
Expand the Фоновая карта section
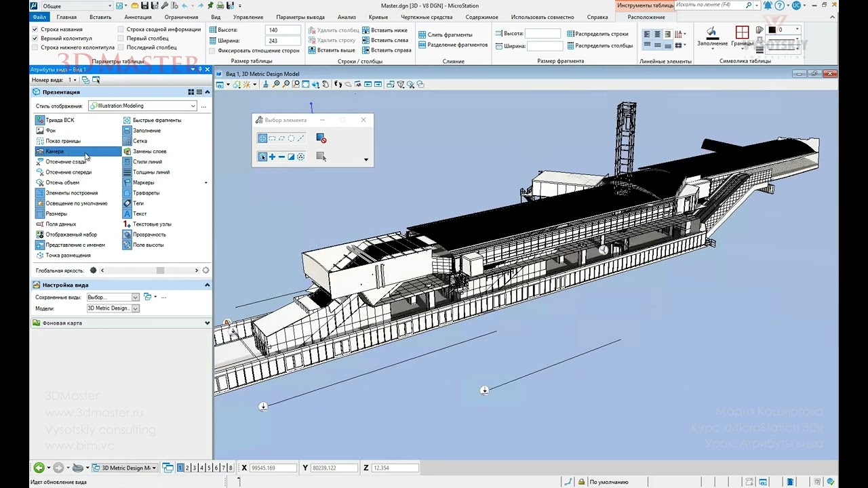tap(207, 323)
